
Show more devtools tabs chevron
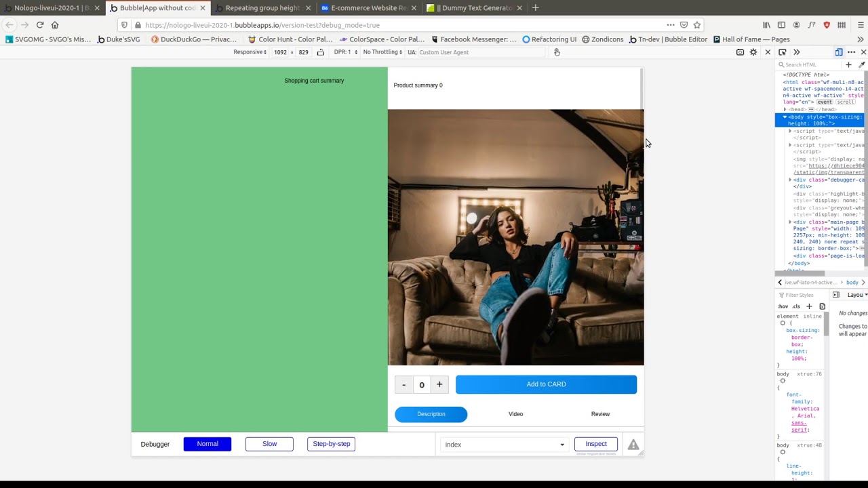click(x=797, y=52)
